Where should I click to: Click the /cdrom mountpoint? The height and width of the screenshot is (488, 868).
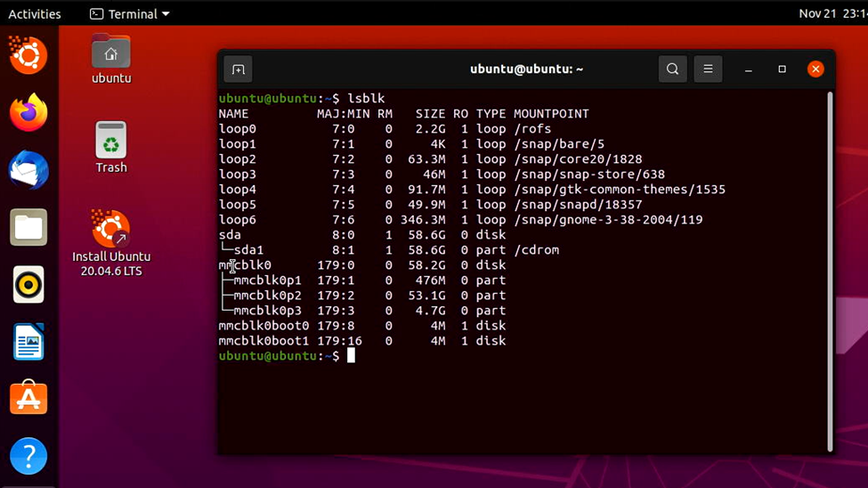(537, 250)
